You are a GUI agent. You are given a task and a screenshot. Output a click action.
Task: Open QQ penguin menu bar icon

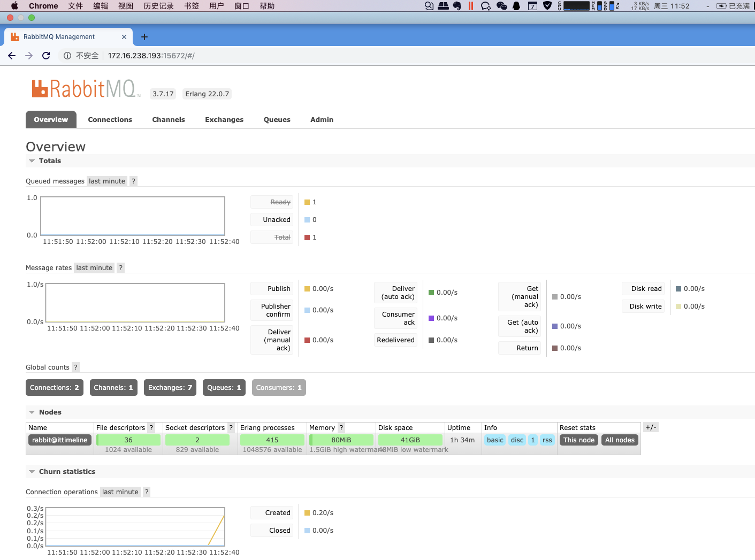(516, 6)
